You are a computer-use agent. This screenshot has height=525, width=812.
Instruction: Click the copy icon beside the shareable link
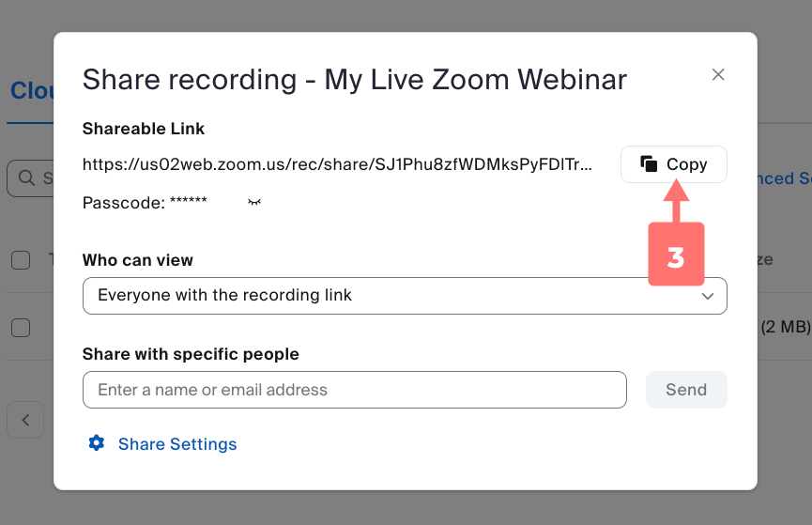tap(649, 164)
